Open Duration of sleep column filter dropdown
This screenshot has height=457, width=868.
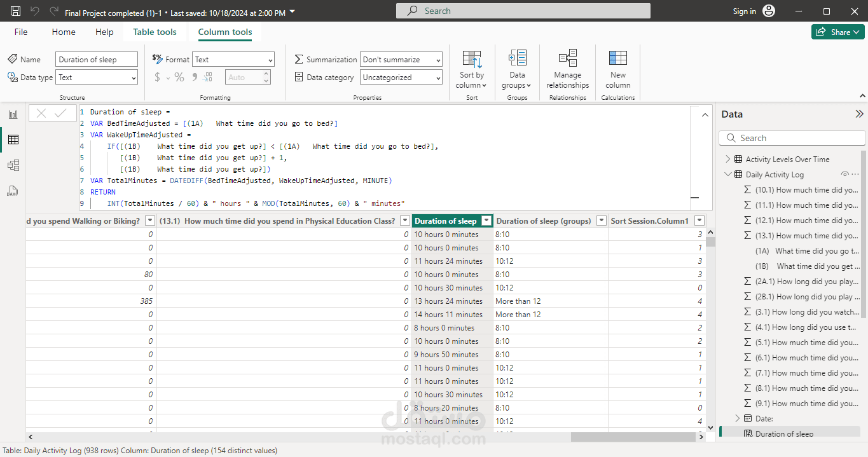[486, 221]
